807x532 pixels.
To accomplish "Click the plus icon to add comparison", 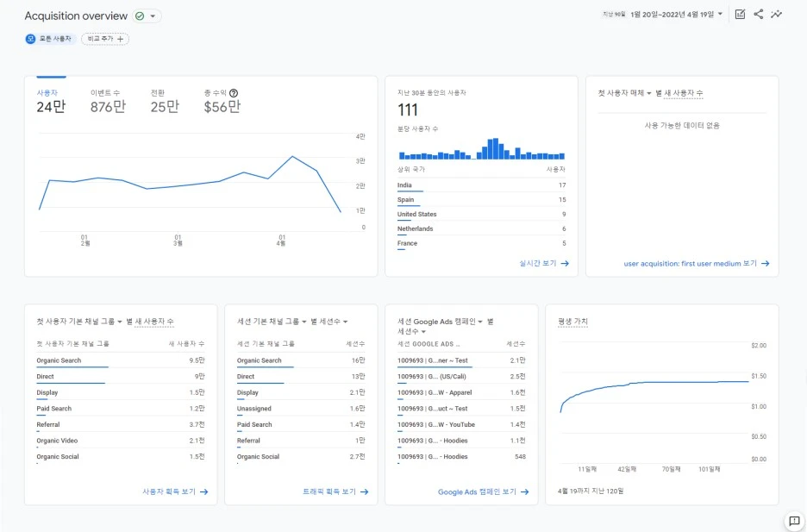I will click(x=121, y=39).
